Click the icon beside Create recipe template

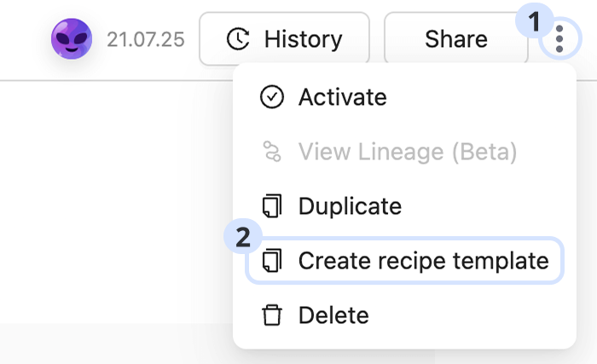[271, 261]
